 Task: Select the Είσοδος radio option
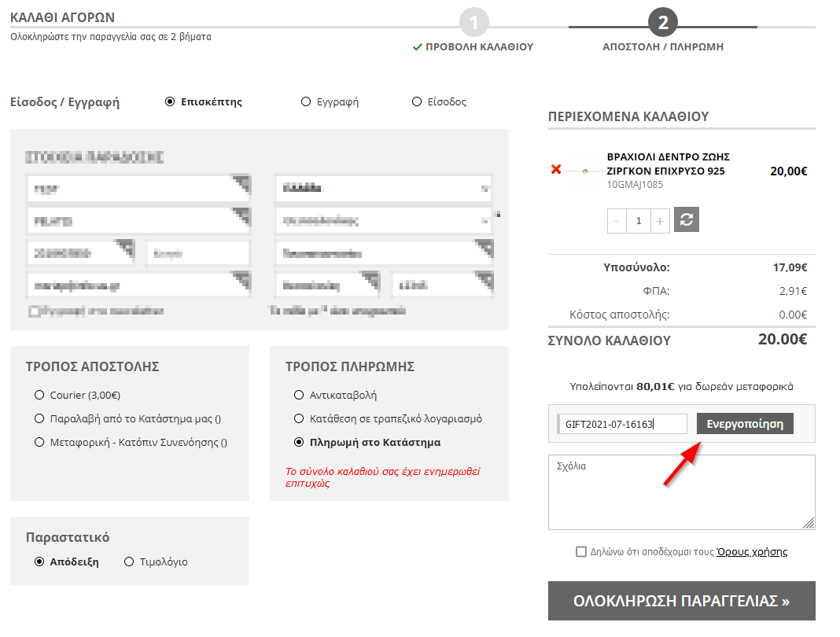[x=417, y=102]
